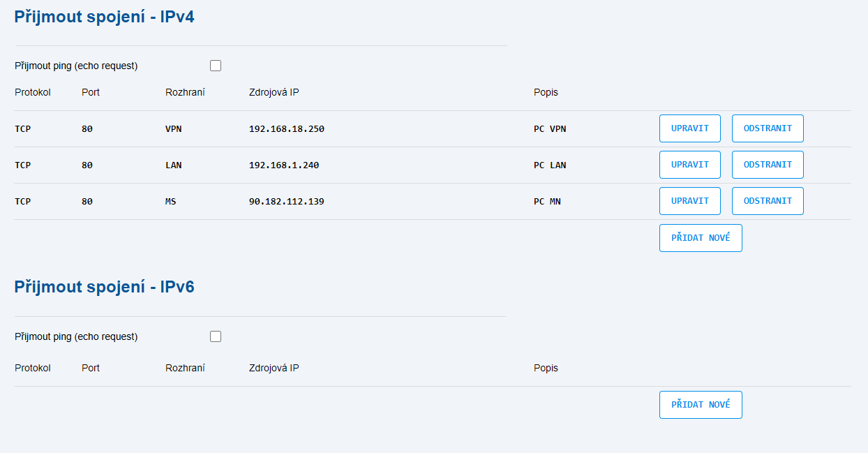Delete the PC MN rule with ODSTRANIT
This screenshot has width=868, height=453.
point(768,201)
